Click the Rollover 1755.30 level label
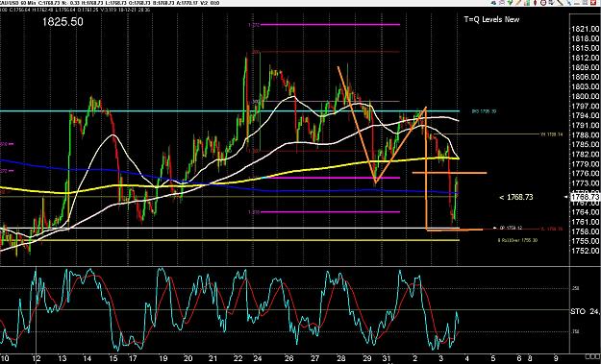The height and width of the screenshot is (364, 601). 517,240
